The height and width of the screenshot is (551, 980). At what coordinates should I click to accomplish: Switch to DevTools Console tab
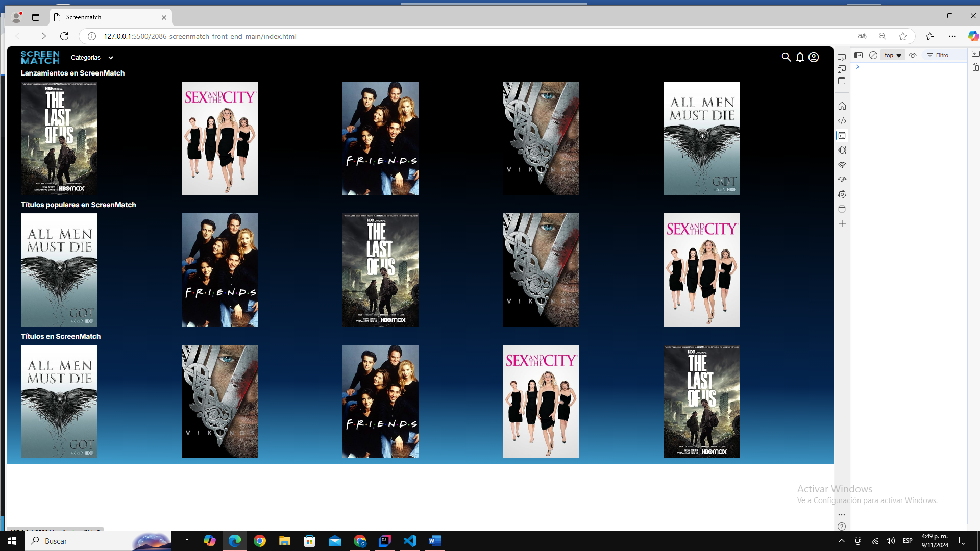(x=842, y=136)
